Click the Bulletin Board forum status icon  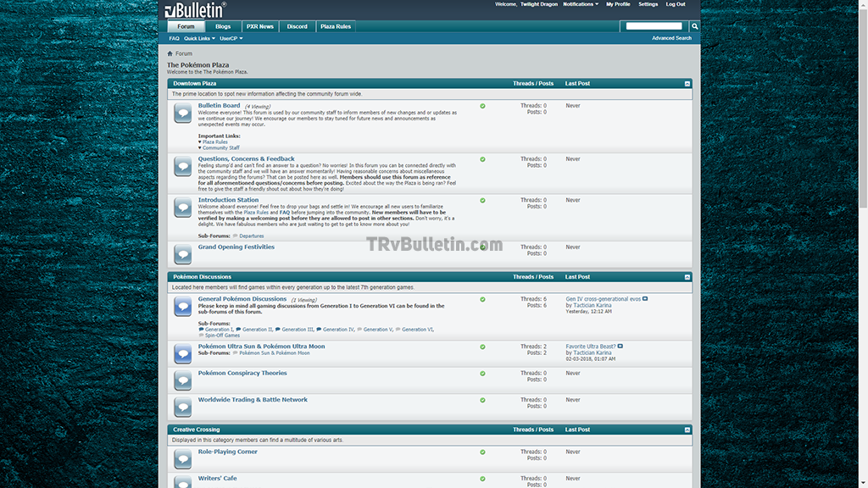click(182, 113)
